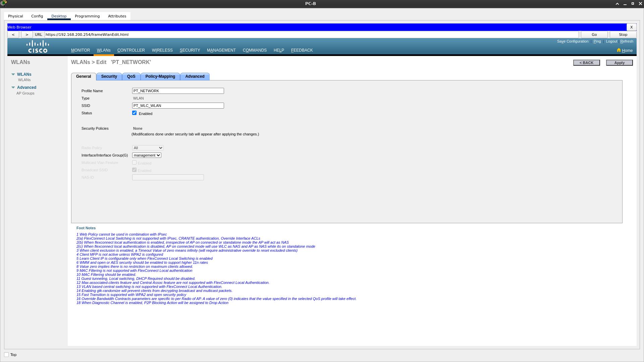The height and width of the screenshot is (362, 644).
Task: Toggle Multicast Vlan Feature checkbox
Action: pos(135,163)
